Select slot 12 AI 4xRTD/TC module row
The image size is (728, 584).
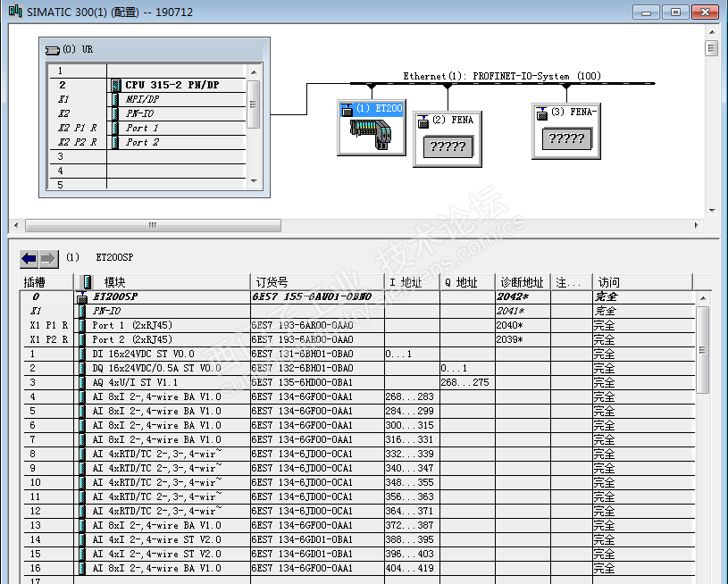point(357,511)
